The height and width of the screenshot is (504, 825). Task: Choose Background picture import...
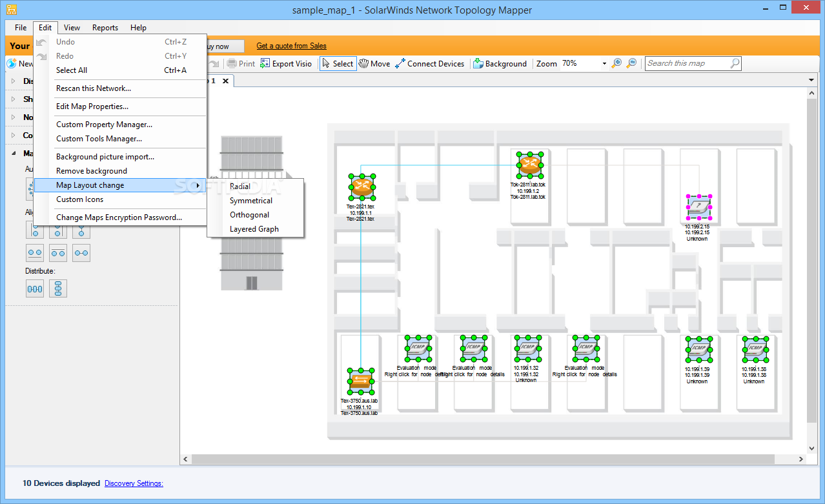(x=121, y=157)
